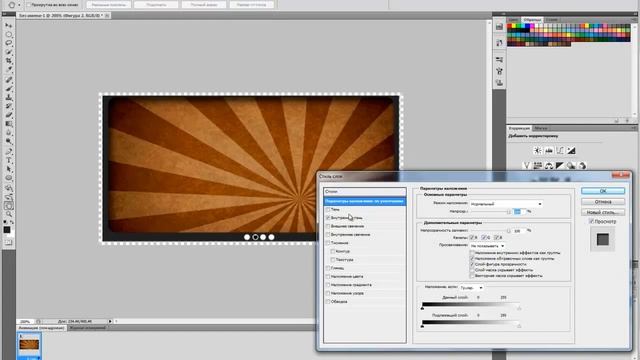Select the Lasso tool
Screen dimensions: 640x360
point(8,43)
